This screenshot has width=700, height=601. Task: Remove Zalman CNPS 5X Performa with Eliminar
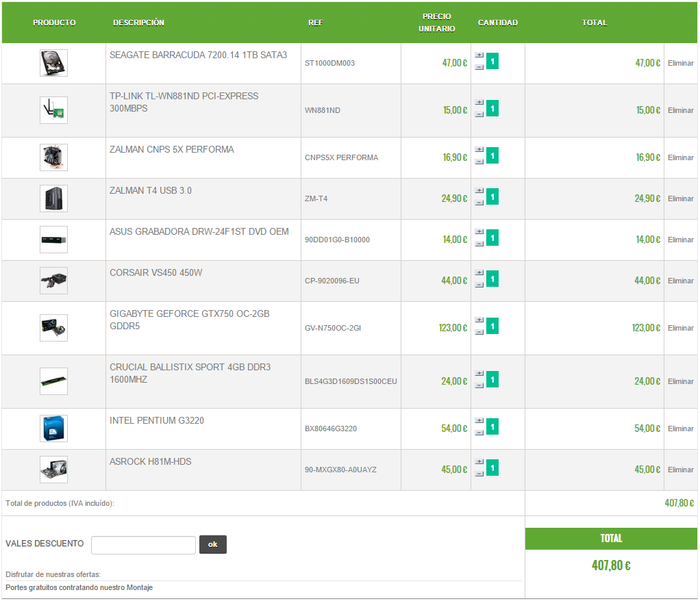tap(680, 158)
